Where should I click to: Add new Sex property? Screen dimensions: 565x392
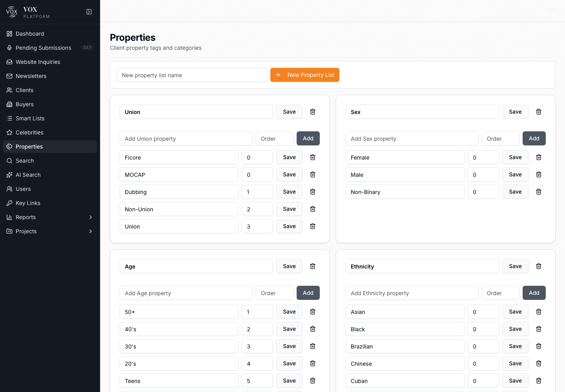pos(534,138)
